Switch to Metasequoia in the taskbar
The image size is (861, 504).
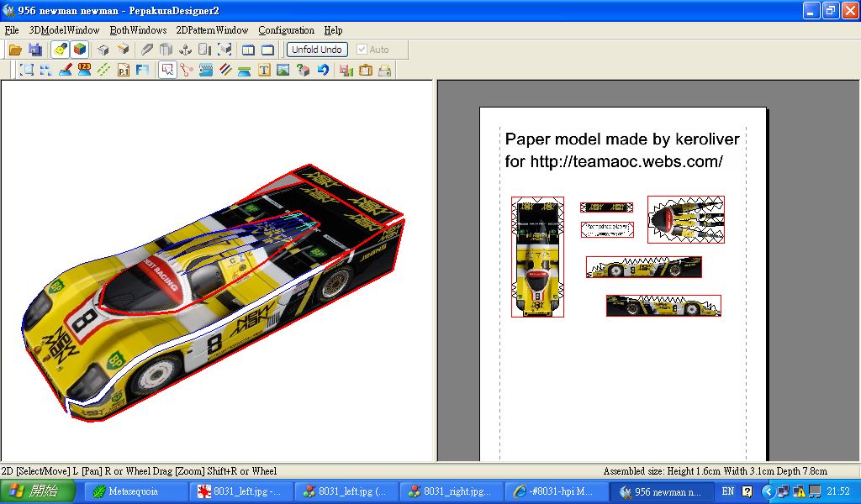coord(135,491)
